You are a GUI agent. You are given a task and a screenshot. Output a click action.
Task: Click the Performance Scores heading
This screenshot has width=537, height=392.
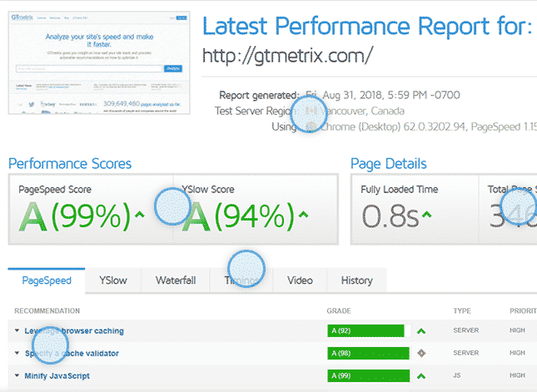point(70,164)
